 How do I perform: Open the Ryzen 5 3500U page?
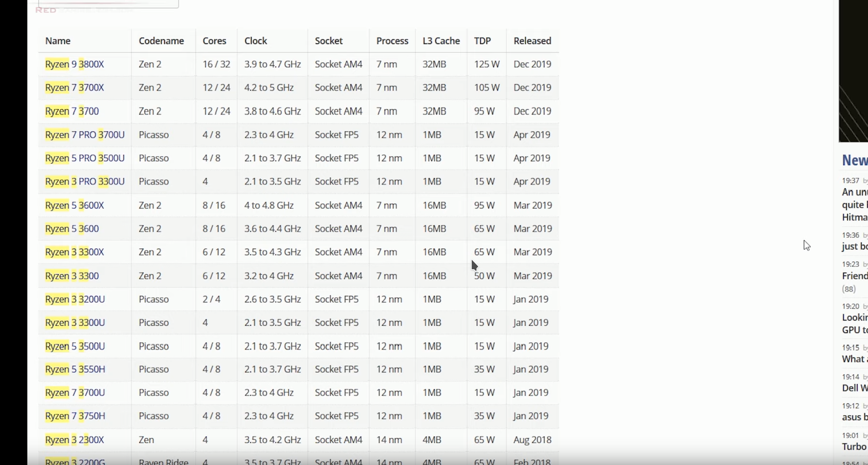coord(75,346)
